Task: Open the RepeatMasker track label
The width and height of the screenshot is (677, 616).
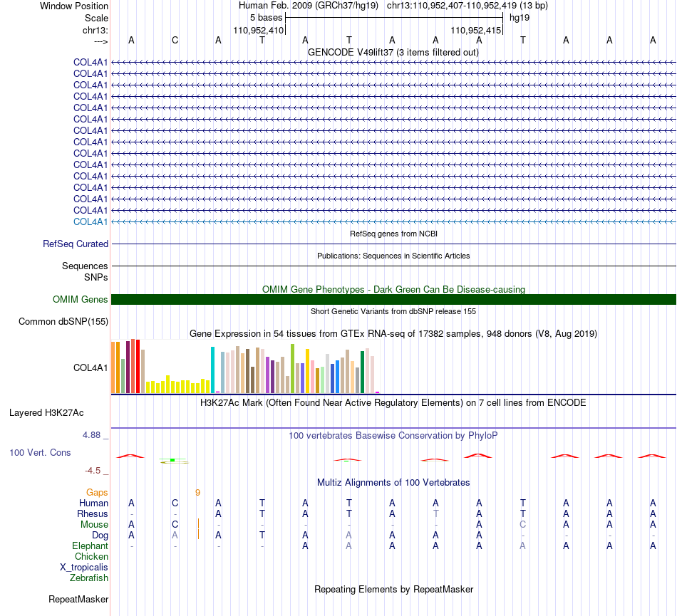Action: [78, 599]
